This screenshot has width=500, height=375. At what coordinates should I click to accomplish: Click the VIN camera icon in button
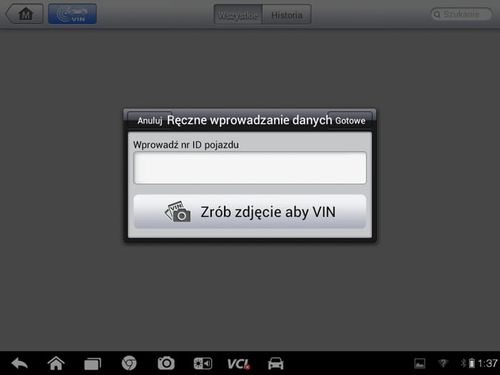(x=178, y=212)
